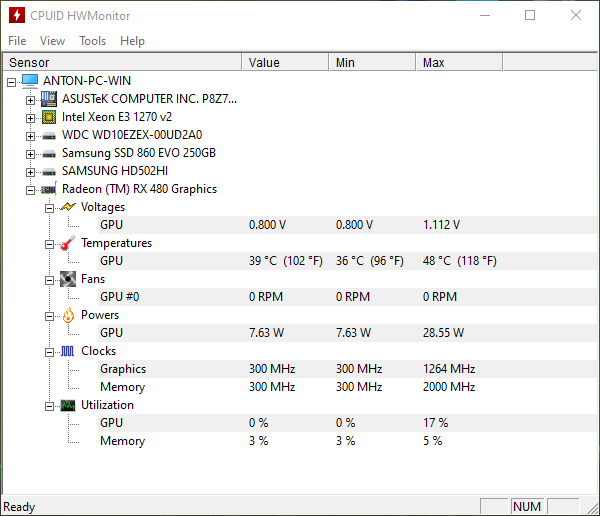
Task: Click the 2000 MHz max memory clock
Action: pyautogui.click(x=449, y=387)
